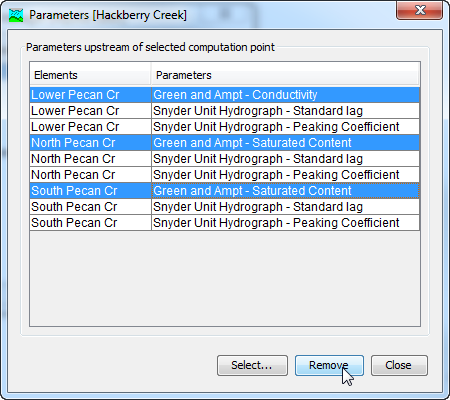The height and width of the screenshot is (400, 450).
Task: Select South Pecan Cr in the Saturated Content row
Action: pyautogui.click(x=91, y=191)
